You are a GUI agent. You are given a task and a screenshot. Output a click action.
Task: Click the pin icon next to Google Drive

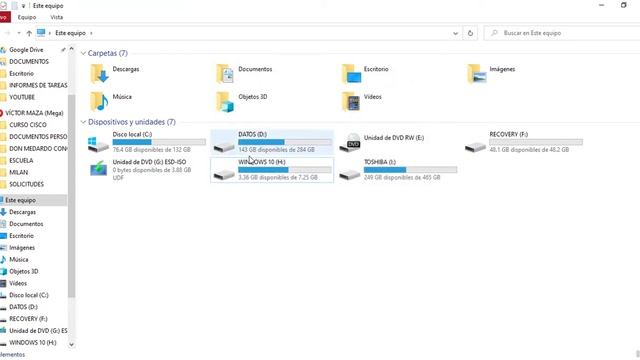tap(63, 50)
